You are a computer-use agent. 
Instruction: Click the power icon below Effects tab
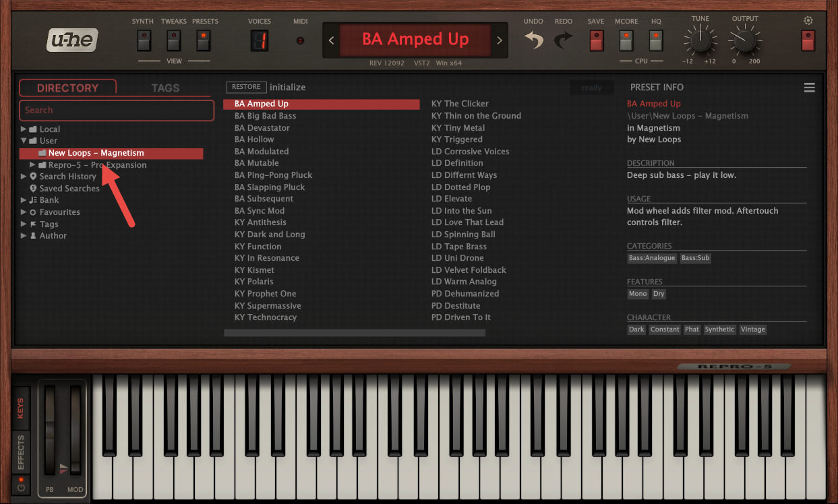pyautogui.click(x=21, y=487)
